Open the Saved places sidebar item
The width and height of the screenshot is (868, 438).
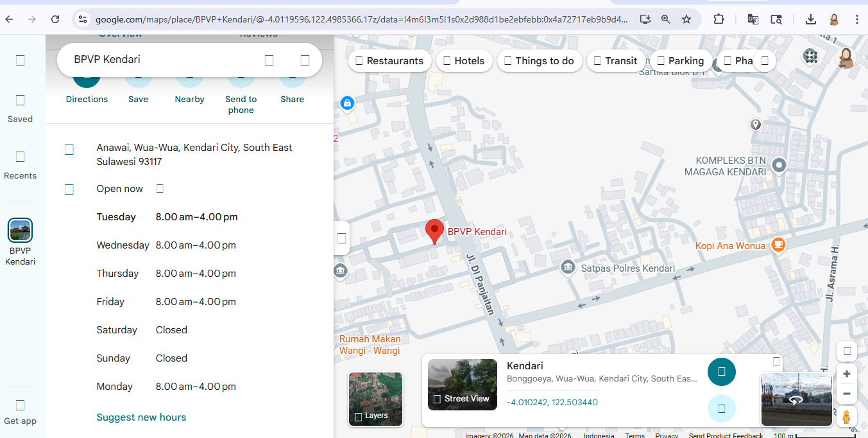tap(20, 108)
